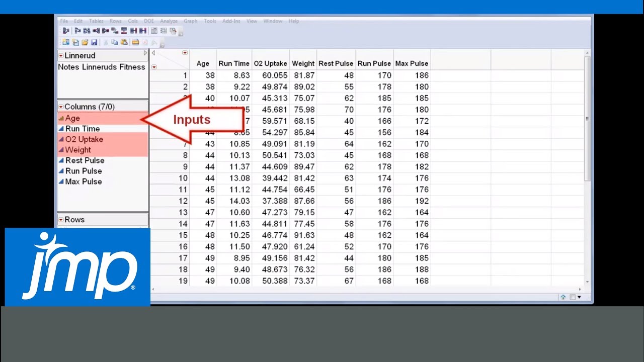The height and width of the screenshot is (362, 644).
Task: Open the status bar dropdown arrow
Action: pyautogui.click(x=579, y=297)
